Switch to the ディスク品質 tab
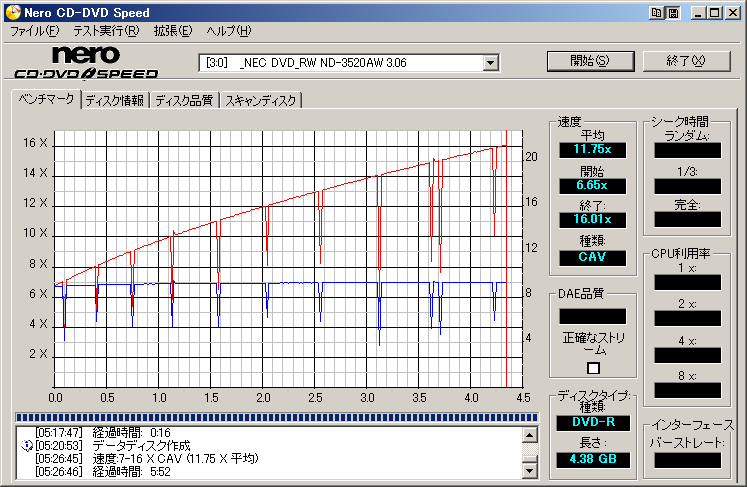Viewport: 747px width, 487px height. coord(184,101)
